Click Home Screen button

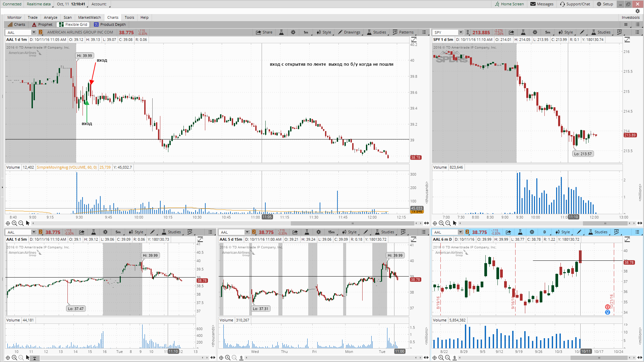pyautogui.click(x=509, y=4)
